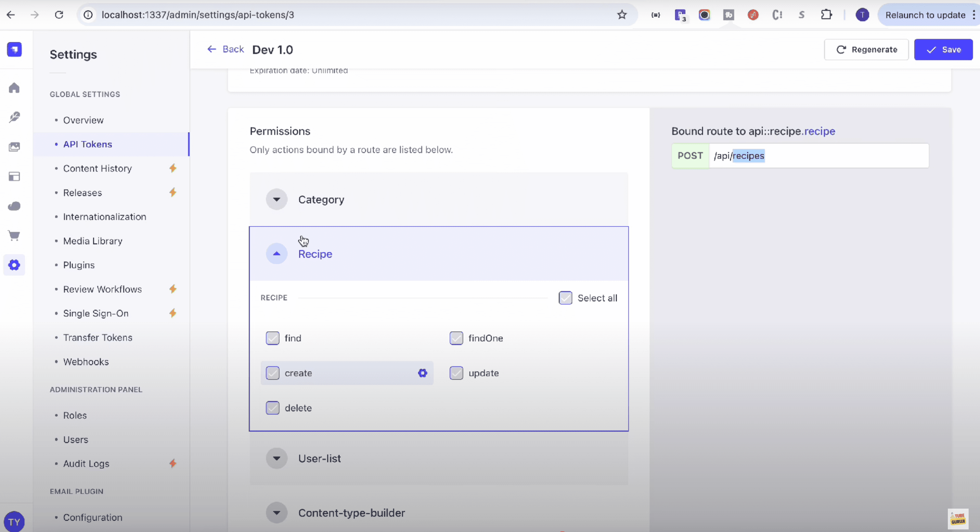Viewport: 980px width, 532px height.
Task: Check the Select all checkbox
Action: [565, 298]
